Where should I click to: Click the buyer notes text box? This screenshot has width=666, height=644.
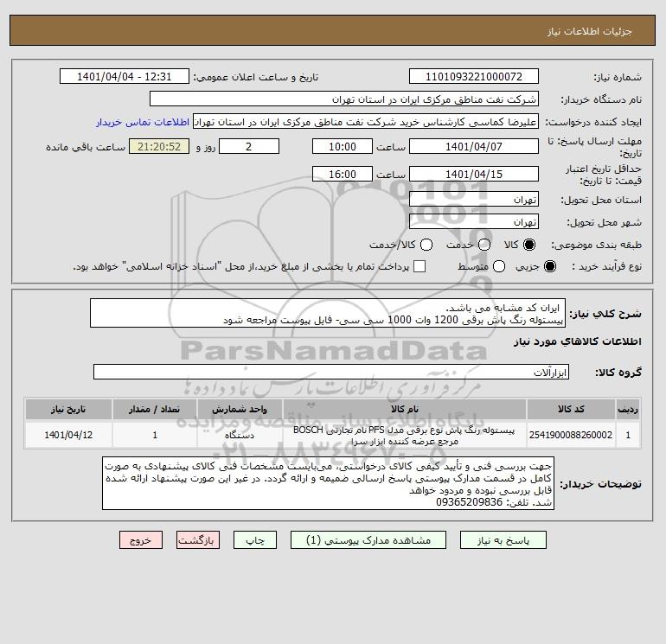tap(328, 483)
